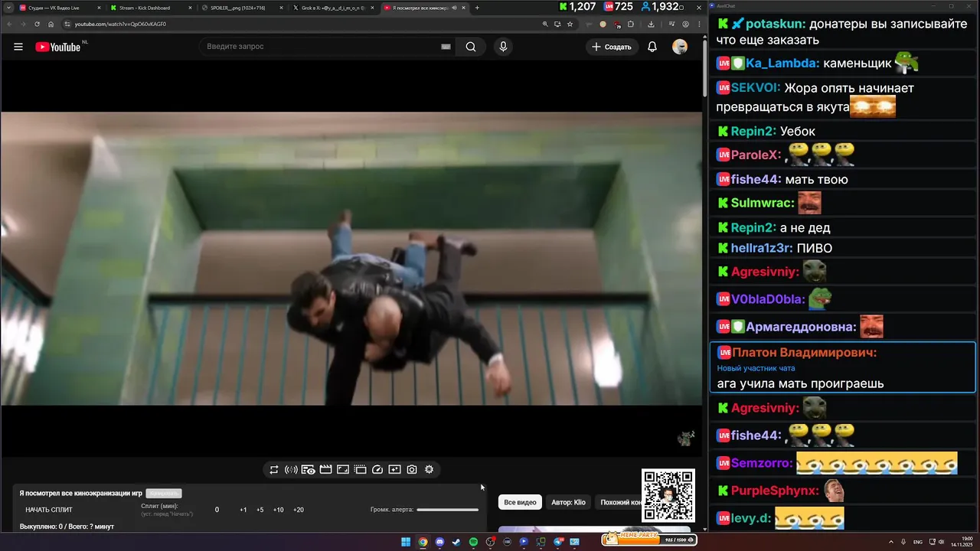Click the video player to pause playback
The height and width of the screenshot is (551, 980).
pyautogui.click(x=351, y=259)
